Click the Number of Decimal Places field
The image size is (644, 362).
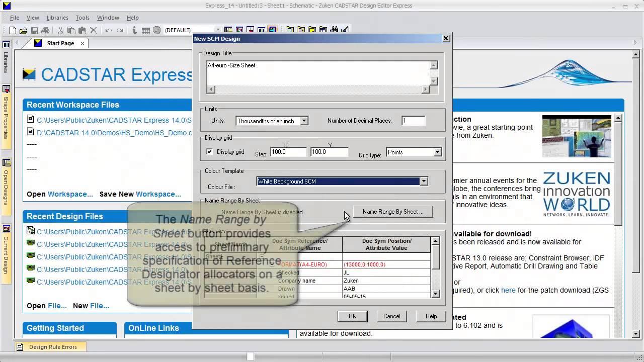(x=413, y=121)
